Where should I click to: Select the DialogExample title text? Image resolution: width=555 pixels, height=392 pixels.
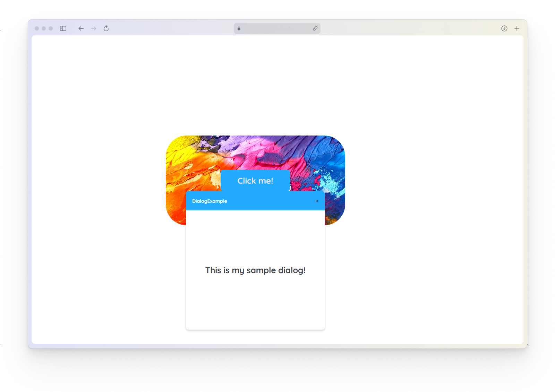coord(210,201)
